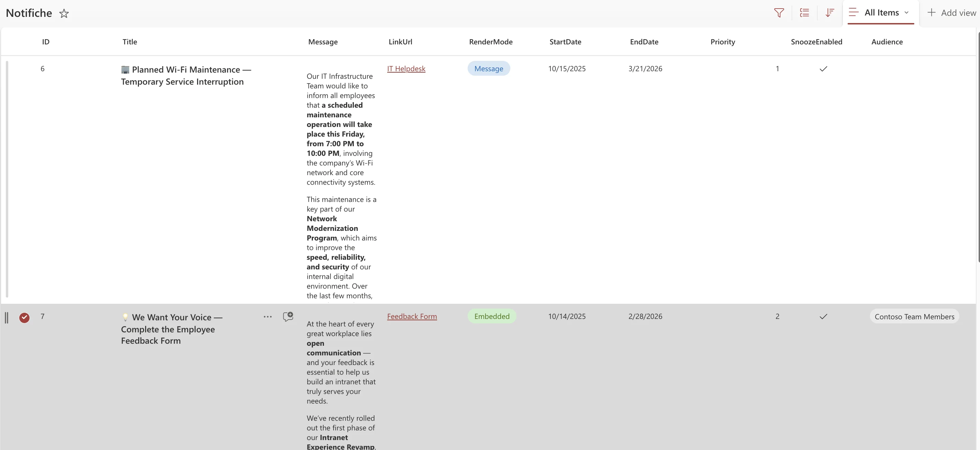Deselect the checked circle for item 7
The image size is (980, 450).
(x=24, y=318)
